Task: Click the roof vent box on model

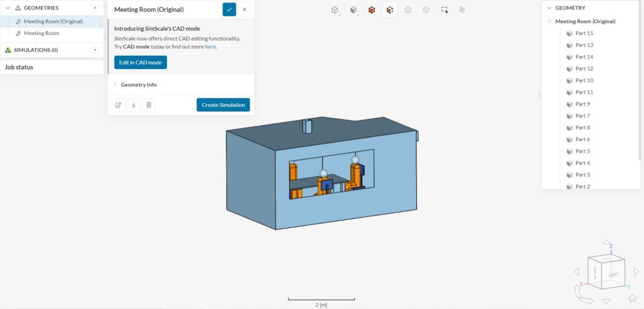Action: [307, 126]
